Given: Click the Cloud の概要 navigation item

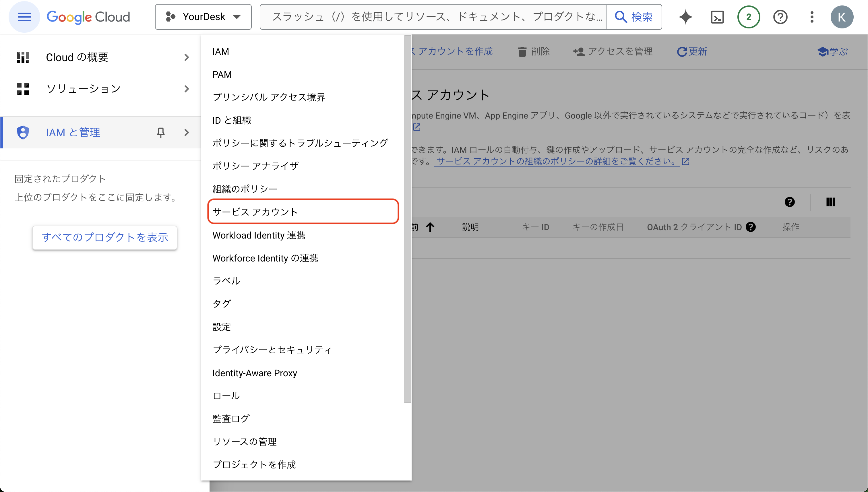Looking at the screenshot, I should [x=101, y=57].
